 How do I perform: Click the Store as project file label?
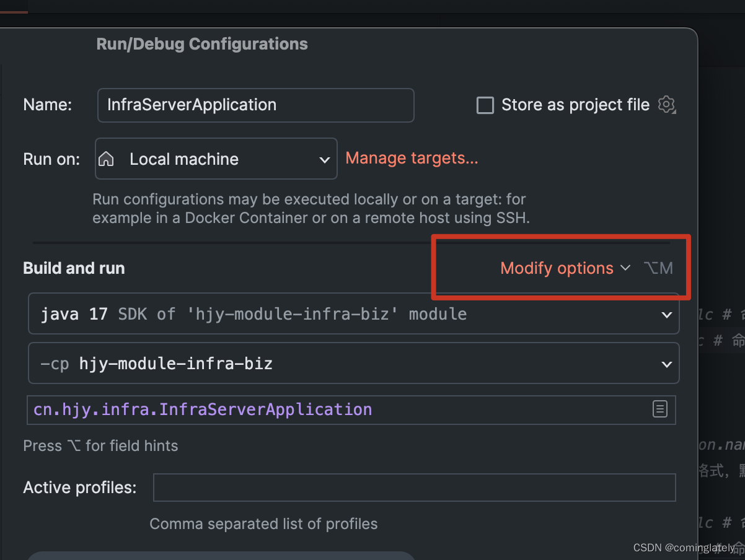pyautogui.click(x=575, y=105)
